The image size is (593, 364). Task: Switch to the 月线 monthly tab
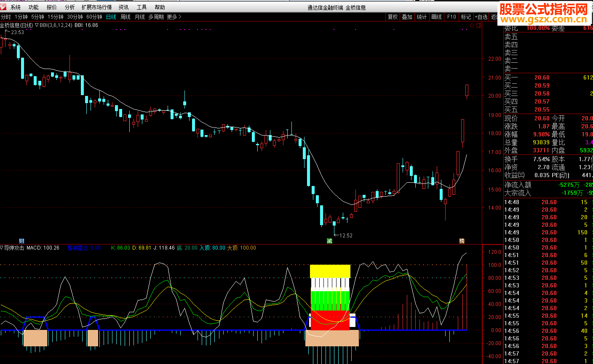pos(140,17)
